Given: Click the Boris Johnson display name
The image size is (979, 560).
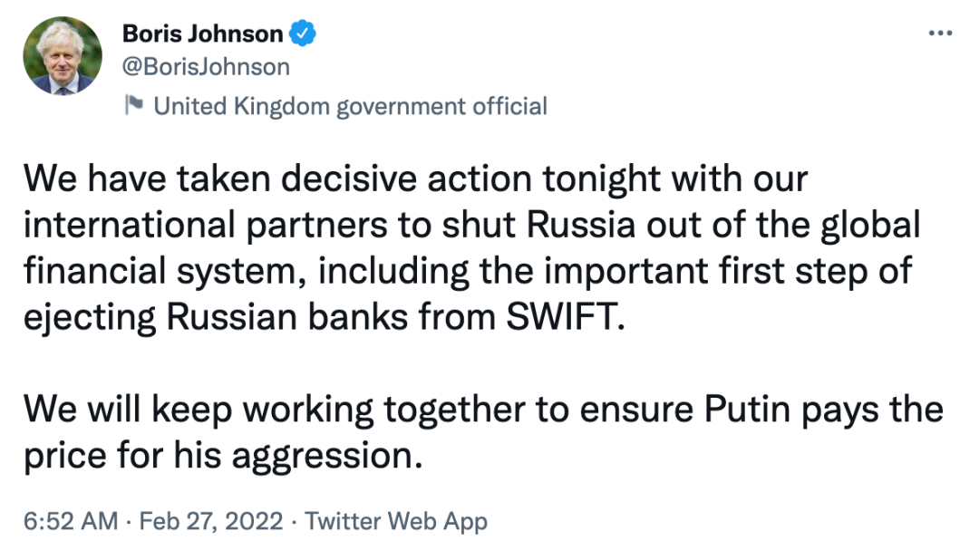Looking at the screenshot, I should click(202, 34).
